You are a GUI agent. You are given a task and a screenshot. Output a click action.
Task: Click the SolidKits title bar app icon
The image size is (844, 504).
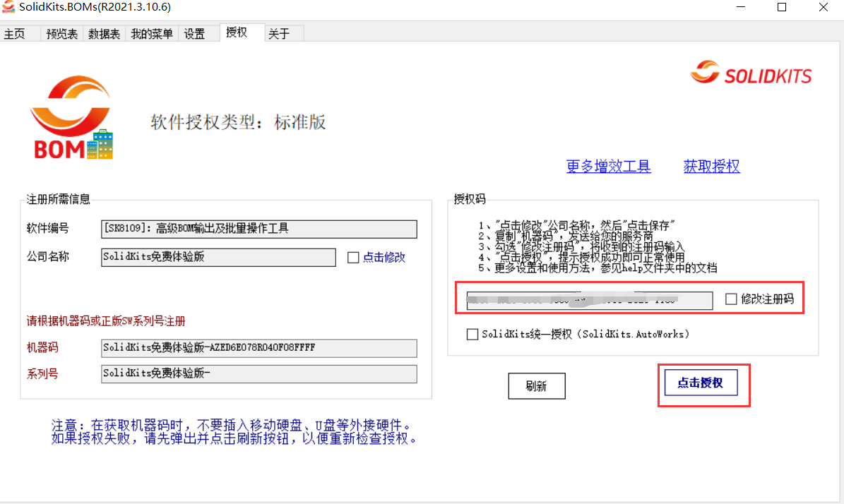coord(8,7)
